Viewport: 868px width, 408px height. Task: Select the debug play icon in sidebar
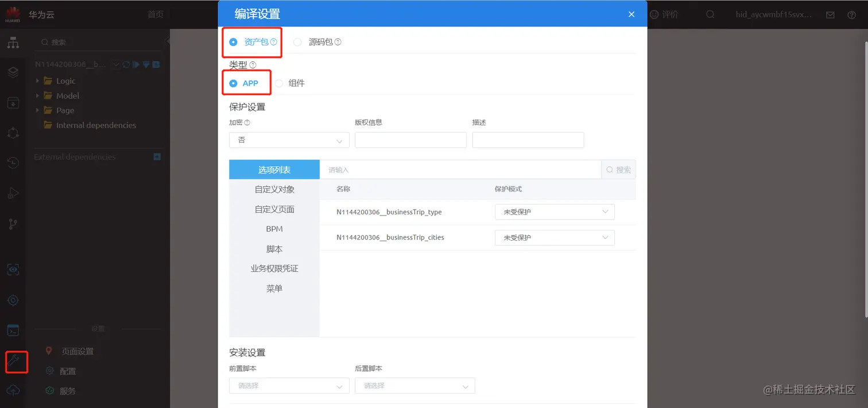pyautogui.click(x=13, y=193)
